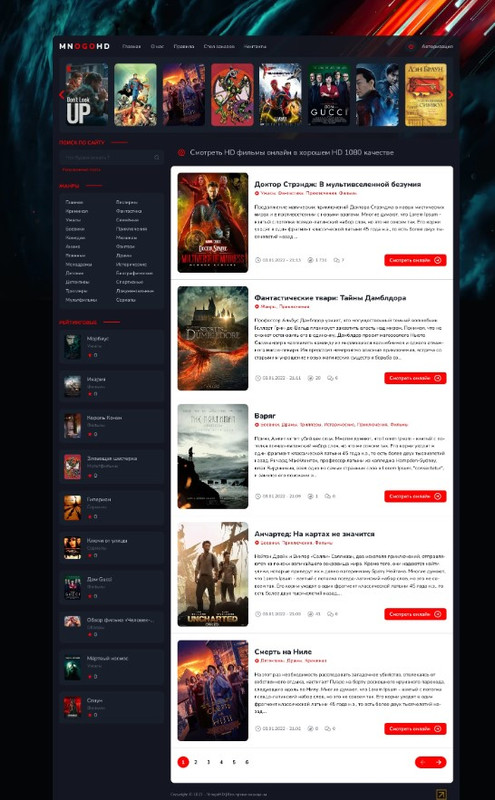The width and height of the screenshot is (495, 800).
Task: Click the clock date icon in the Doctor Strange post
Action: [258, 260]
